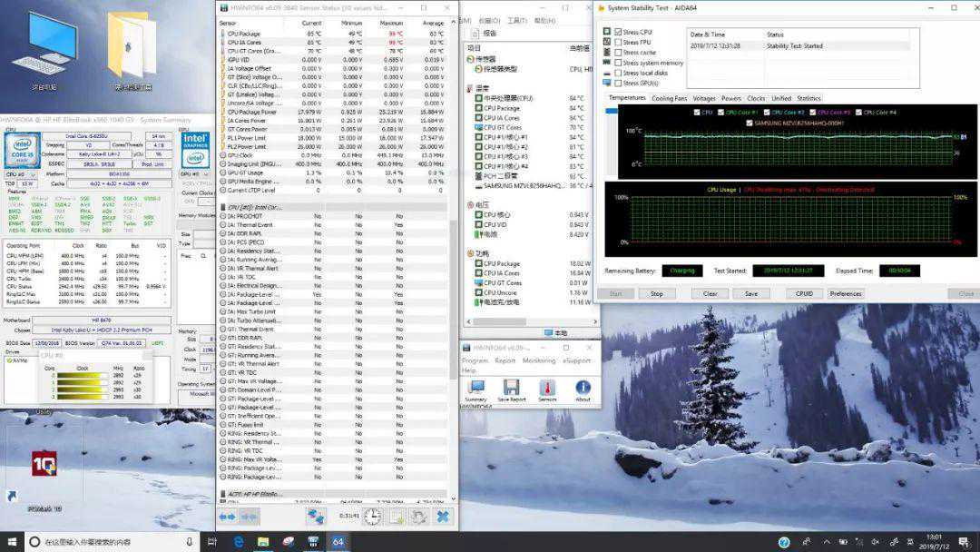Close sensor window using blue X icon
The width and height of the screenshot is (980, 552).
(x=443, y=516)
